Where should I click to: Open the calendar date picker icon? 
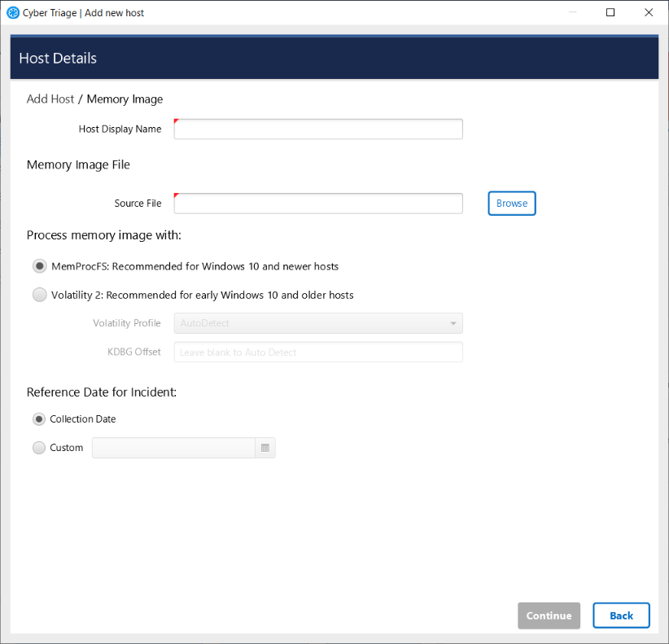tap(265, 448)
